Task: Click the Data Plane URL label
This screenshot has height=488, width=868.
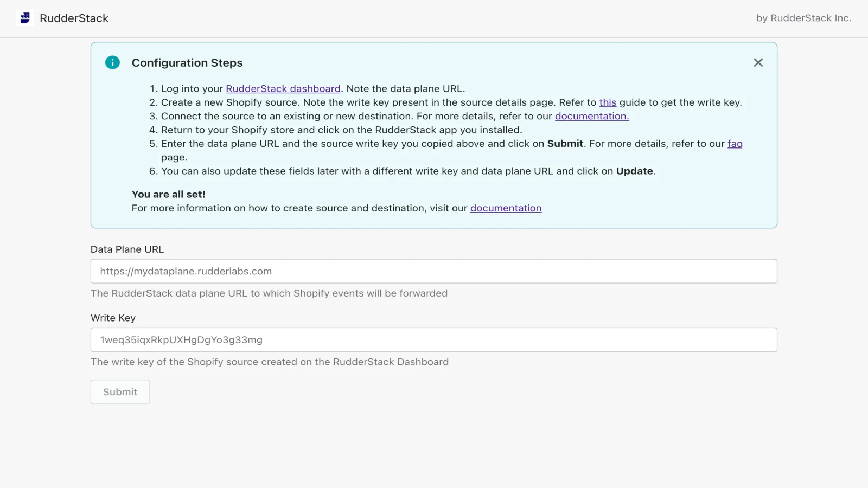Action: click(127, 249)
